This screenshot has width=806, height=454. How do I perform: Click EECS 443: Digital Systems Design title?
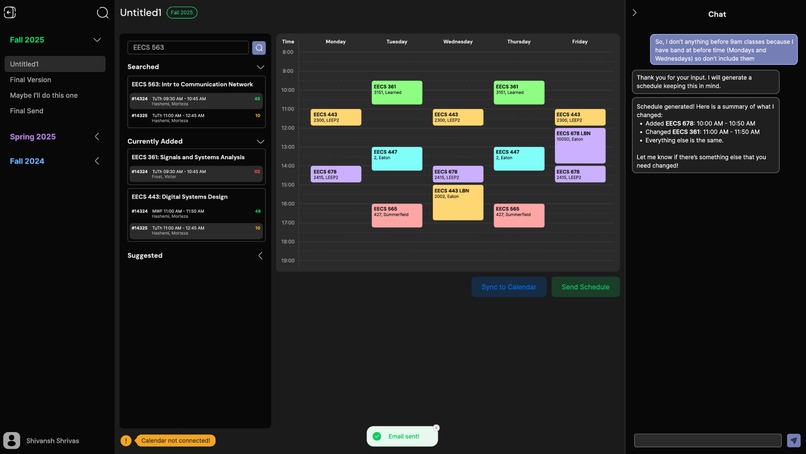click(x=179, y=197)
